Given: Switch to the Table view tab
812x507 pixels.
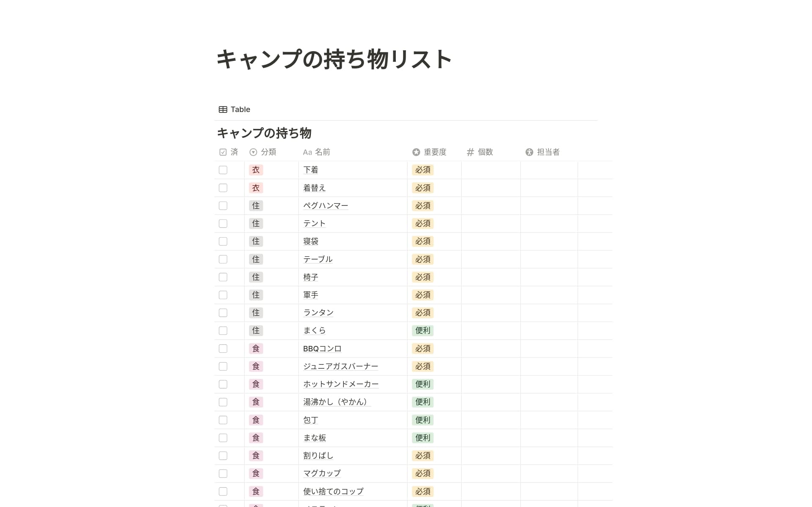Looking at the screenshot, I should (x=235, y=110).
